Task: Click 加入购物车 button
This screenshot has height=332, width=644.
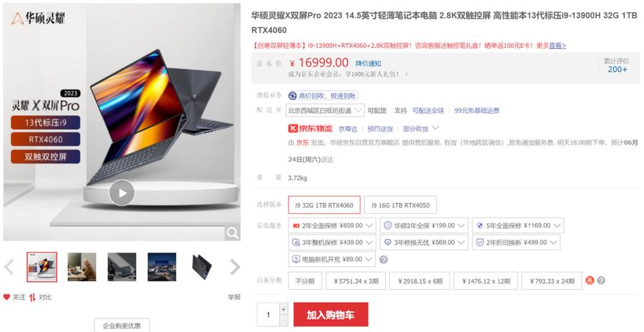Action: (331, 315)
